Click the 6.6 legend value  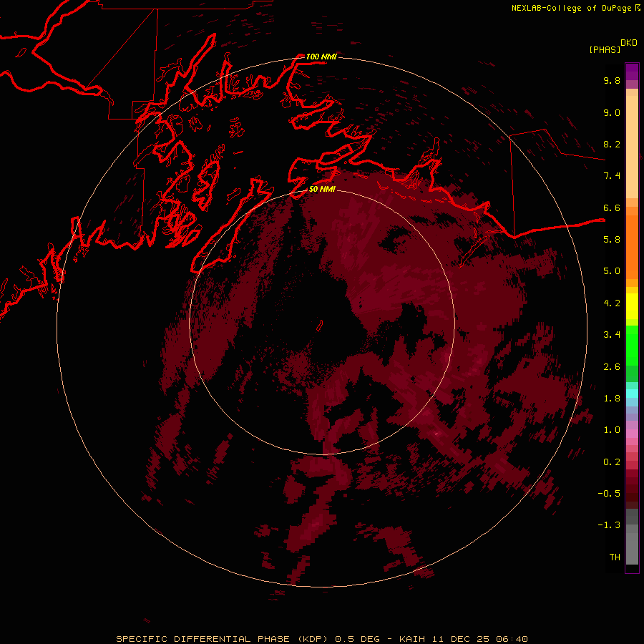612,208
